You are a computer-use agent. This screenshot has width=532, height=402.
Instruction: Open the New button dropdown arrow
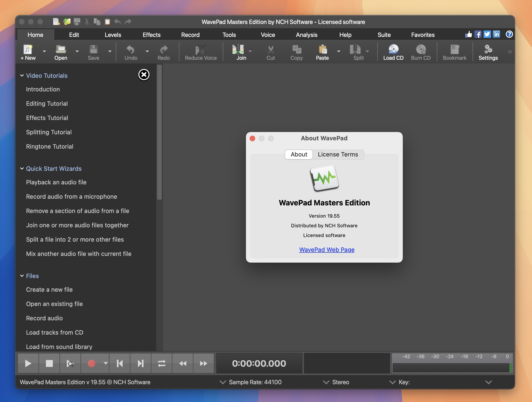click(x=44, y=51)
